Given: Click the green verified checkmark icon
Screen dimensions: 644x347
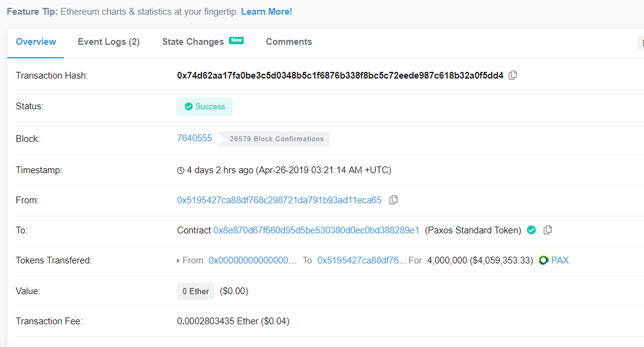Looking at the screenshot, I should point(532,230).
